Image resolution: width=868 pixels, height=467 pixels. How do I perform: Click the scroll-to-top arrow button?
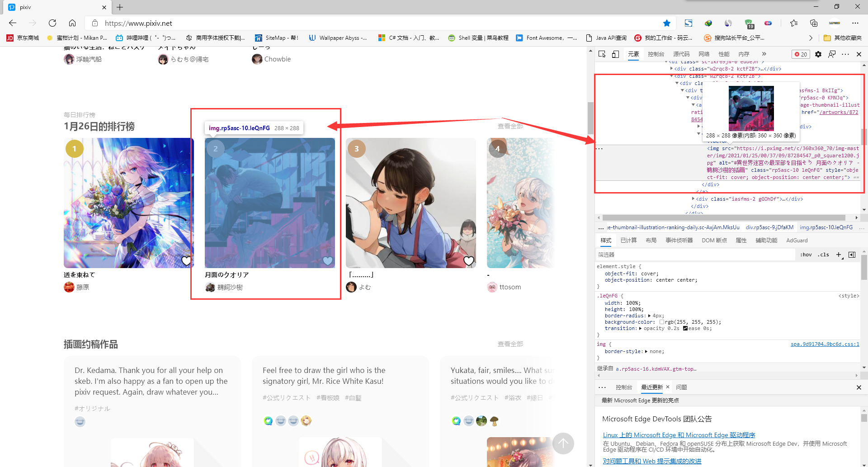point(563,443)
